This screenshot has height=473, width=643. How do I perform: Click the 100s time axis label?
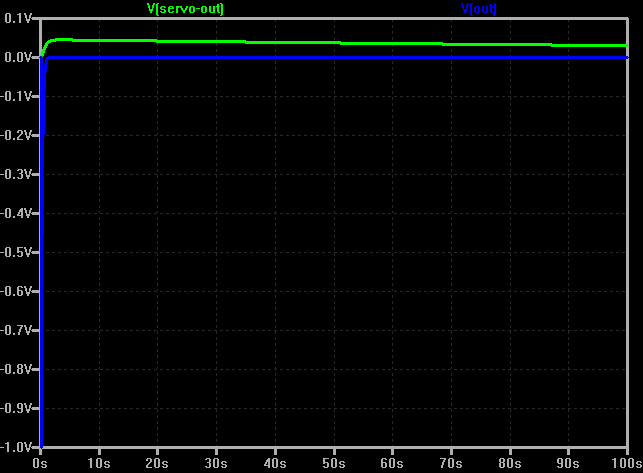(x=627, y=464)
